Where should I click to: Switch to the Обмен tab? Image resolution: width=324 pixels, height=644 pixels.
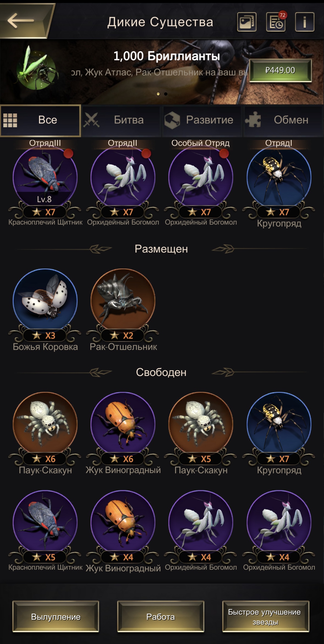pyautogui.click(x=283, y=120)
